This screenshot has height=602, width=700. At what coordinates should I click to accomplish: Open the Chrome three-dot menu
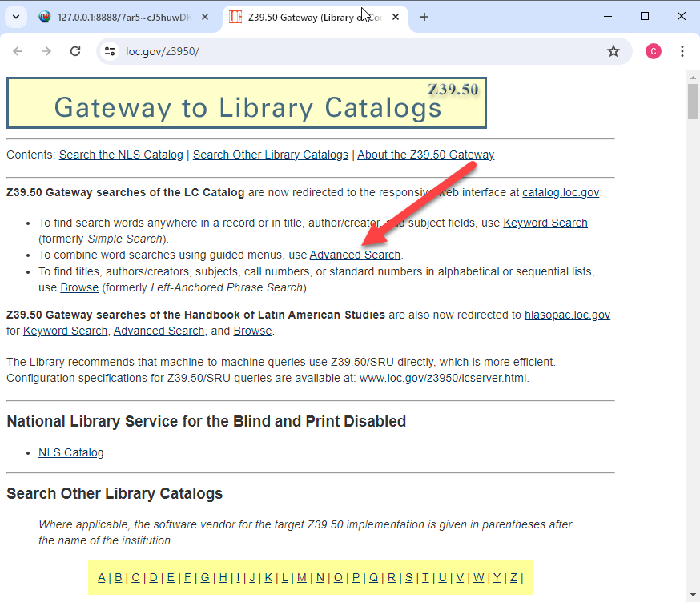pos(682,51)
